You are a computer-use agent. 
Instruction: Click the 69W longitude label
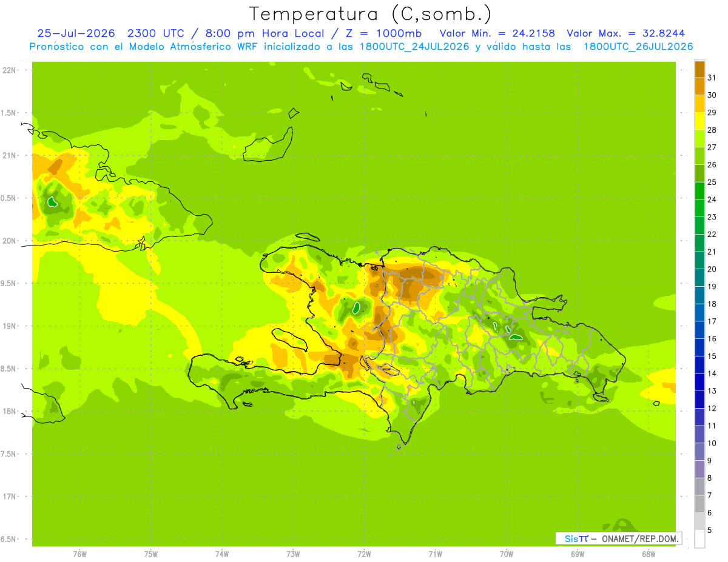[578, 554]
